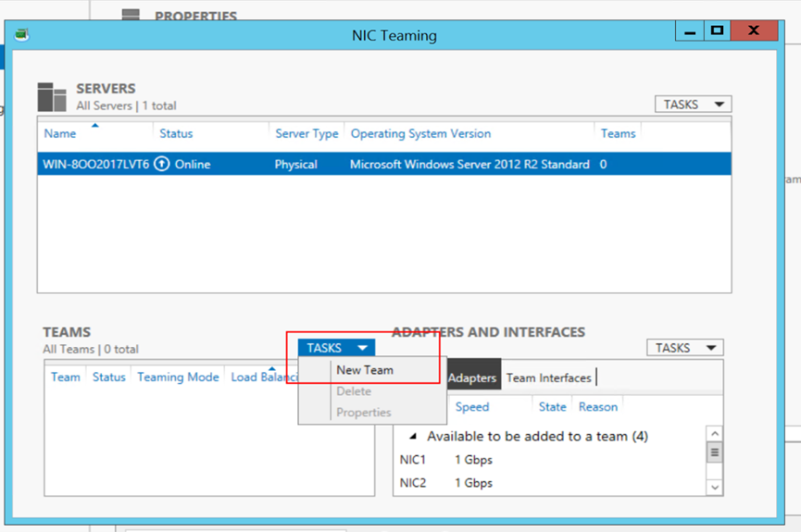Sort servers by Server Type column
Viewport: 801px width, 532px height.
tap(307, 134)
